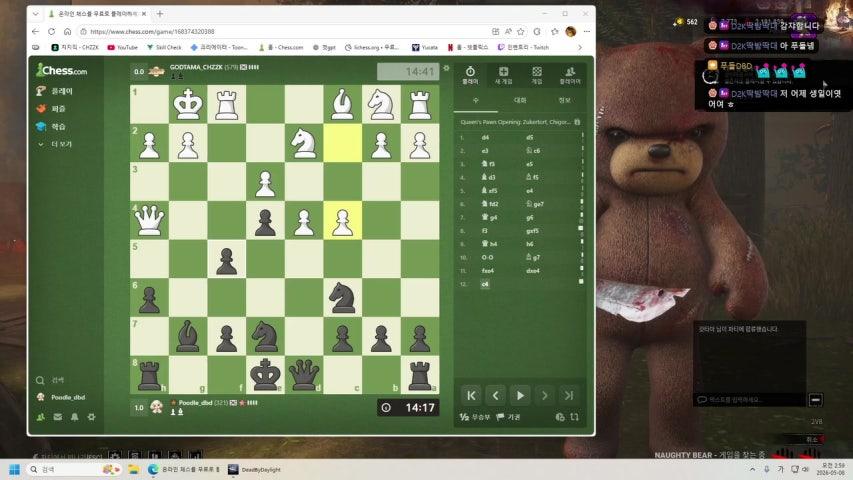
Task: Select black's move gxf5 in row 8
Action: (532, 231)
